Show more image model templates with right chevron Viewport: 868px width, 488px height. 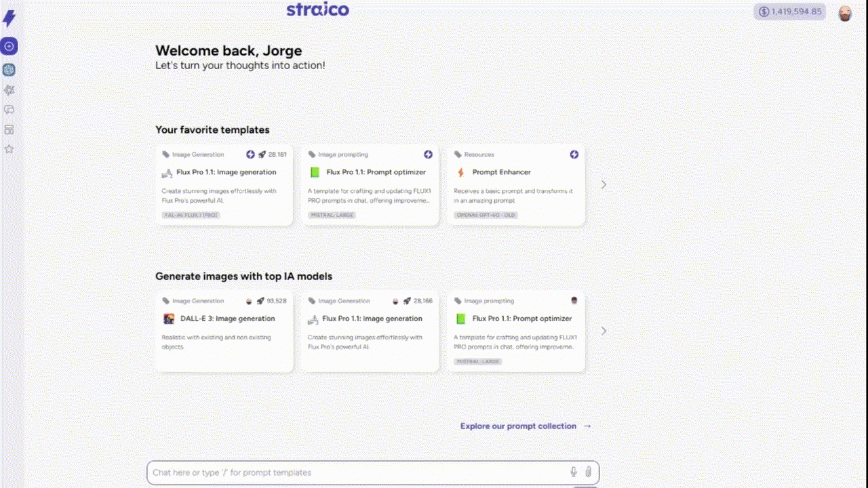pyautogui.click(x=604, y=331)
